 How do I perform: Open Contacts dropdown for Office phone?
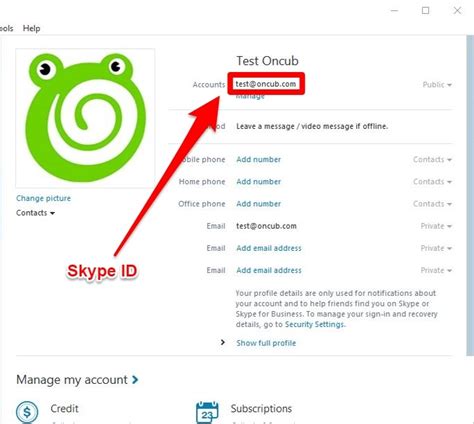coord(432,204)
